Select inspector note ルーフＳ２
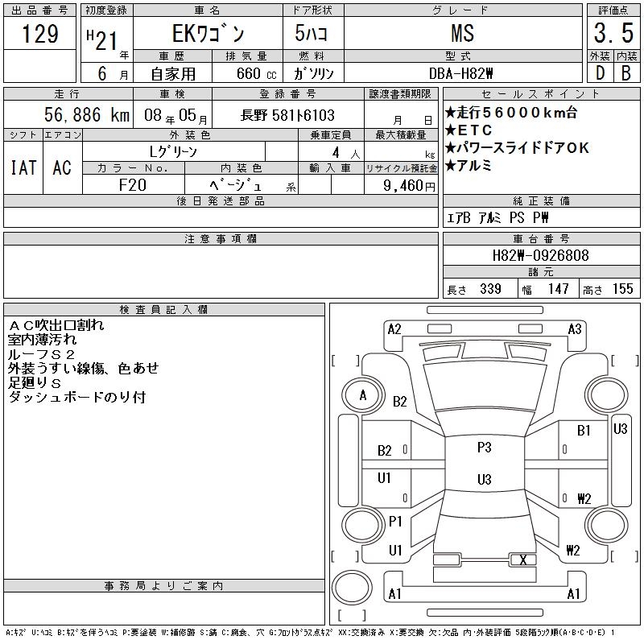 coord(42,354)
